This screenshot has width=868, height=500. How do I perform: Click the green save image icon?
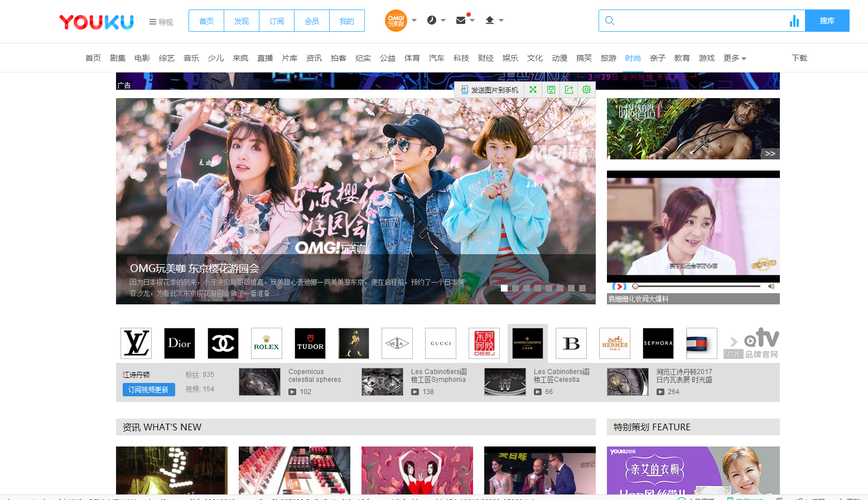coord(551,89)
